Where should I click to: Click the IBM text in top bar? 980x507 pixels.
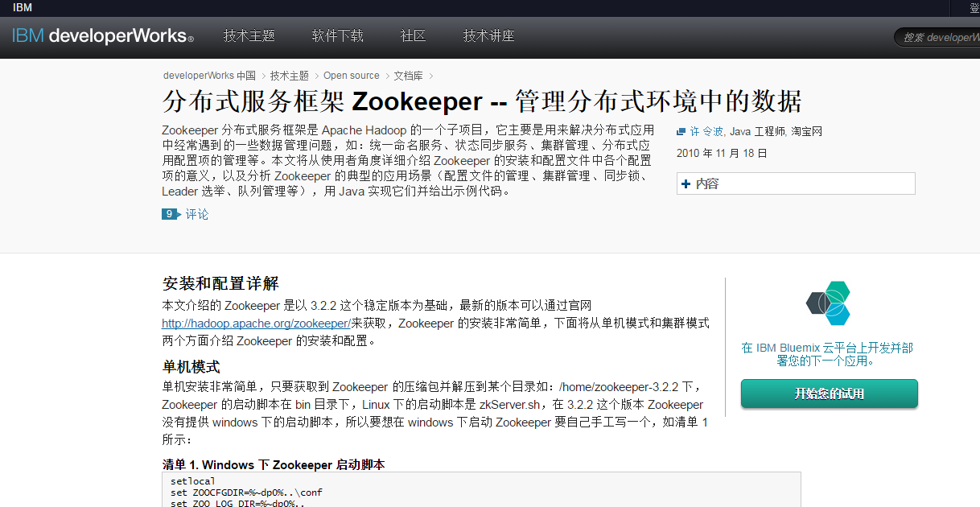point(23,7)
